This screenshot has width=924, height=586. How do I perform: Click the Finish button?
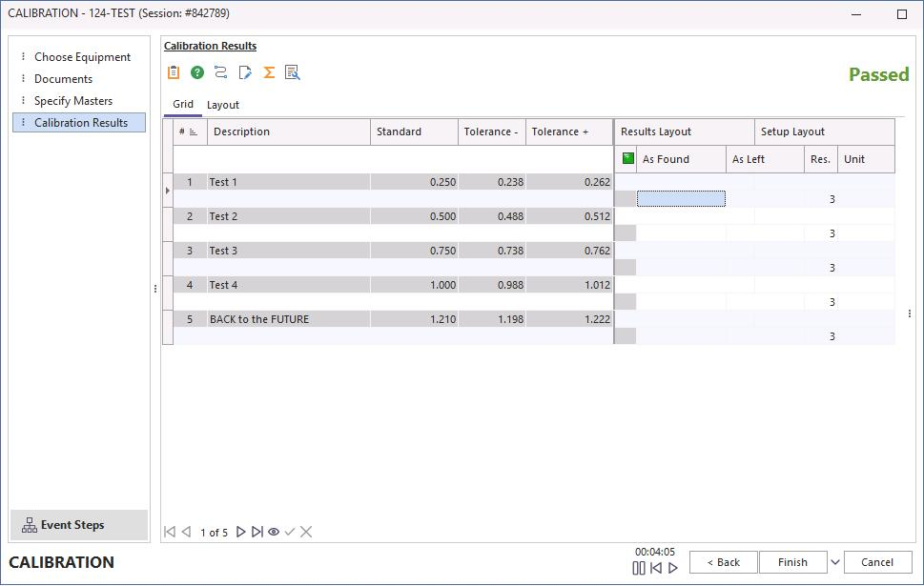(791, 562)
